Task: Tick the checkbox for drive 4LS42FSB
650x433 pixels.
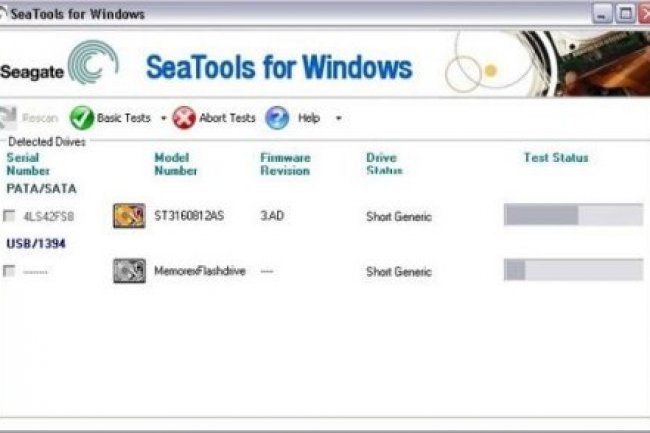Action: click(x=9, y=215)
